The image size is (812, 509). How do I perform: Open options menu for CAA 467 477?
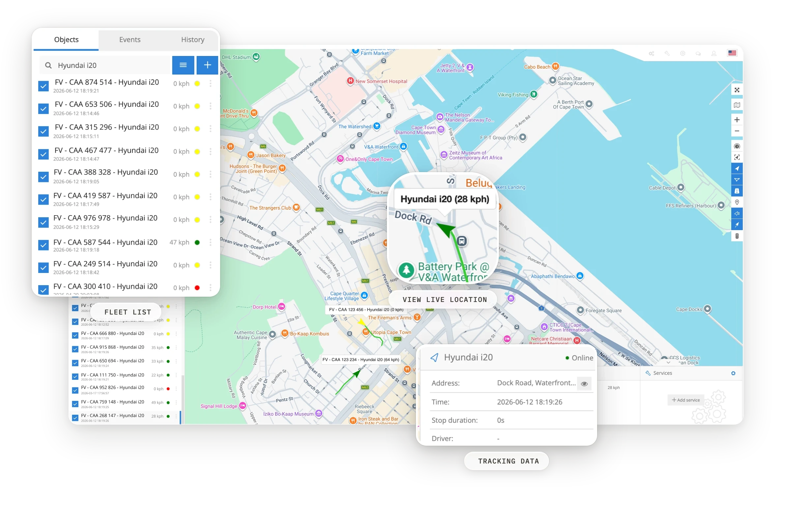pyautogui.click(x=211, y=152)
